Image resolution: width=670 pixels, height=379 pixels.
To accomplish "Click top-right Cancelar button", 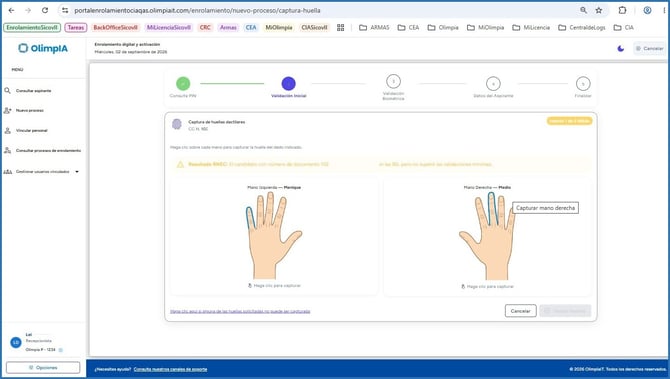I will tap(649, 49).
